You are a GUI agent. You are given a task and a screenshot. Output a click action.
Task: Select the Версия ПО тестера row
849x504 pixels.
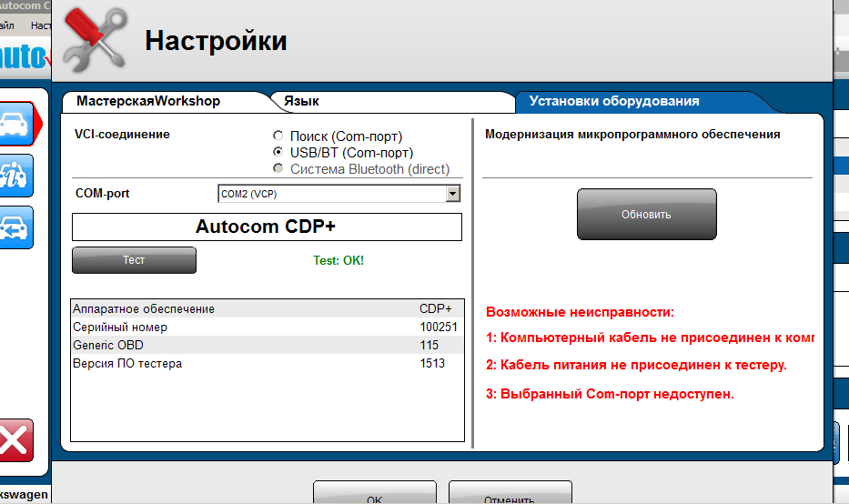268,363
